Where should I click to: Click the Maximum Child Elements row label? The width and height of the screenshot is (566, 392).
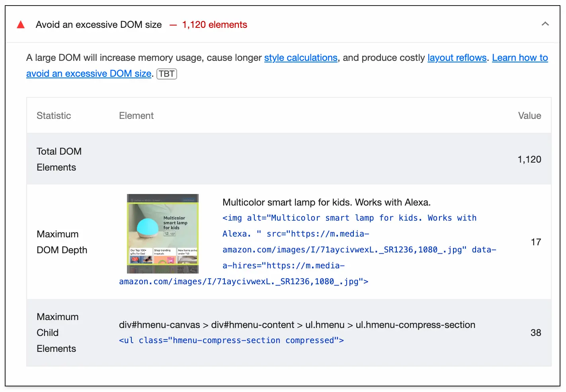pyautogui.click(x=57, y=332)
